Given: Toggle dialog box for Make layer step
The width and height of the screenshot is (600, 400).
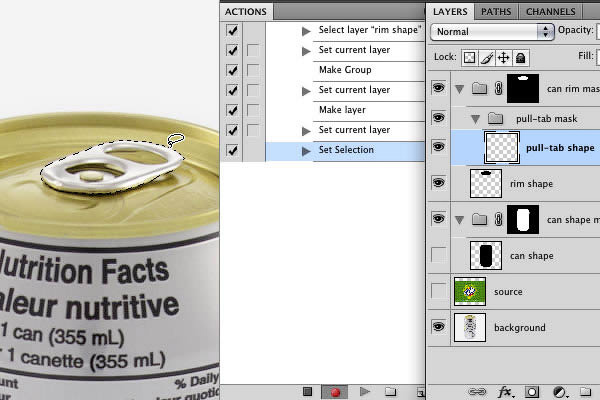Looking at the screenshot, I should coord(253,111).
